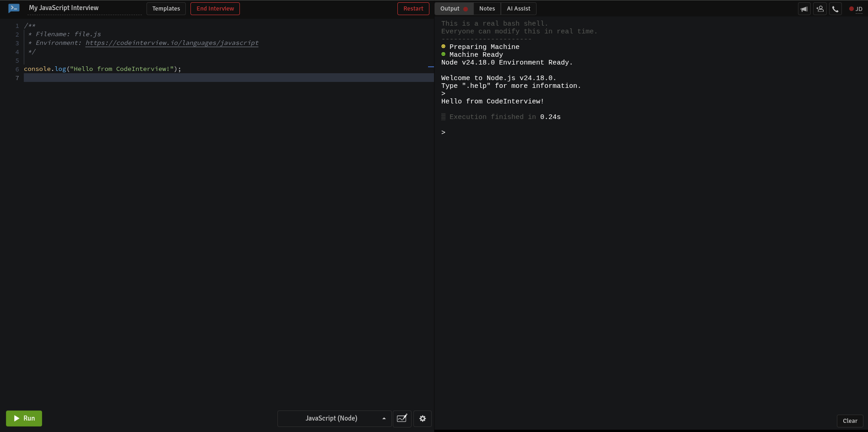The width and height of the screenshot is (868, 432).
Task: Open the Templates button
Action: pos(166,9)
